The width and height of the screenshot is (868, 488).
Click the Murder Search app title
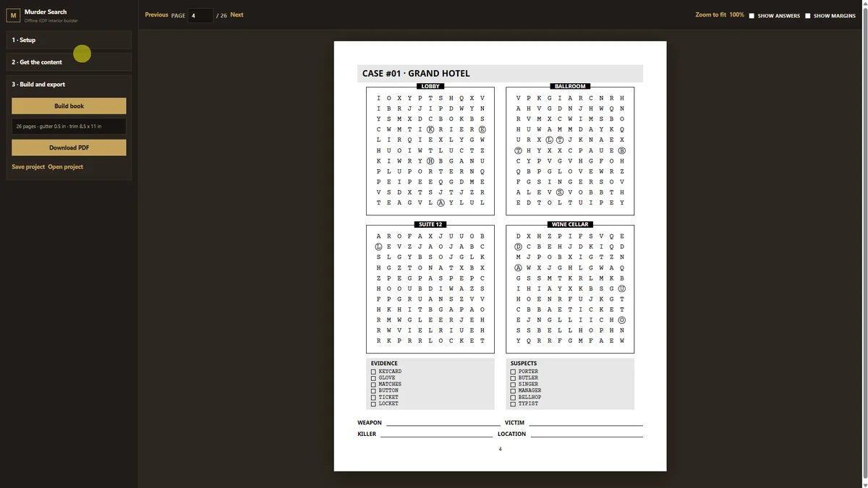point(46,12)
